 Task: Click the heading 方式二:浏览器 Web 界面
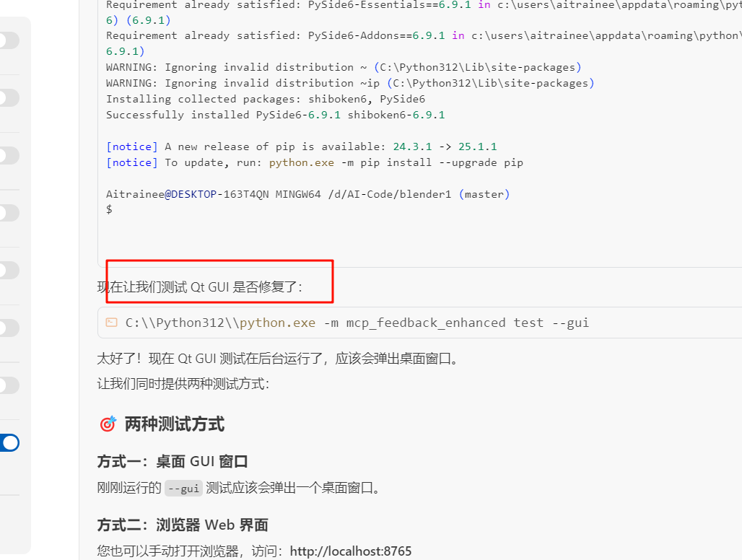click(183, 525)
